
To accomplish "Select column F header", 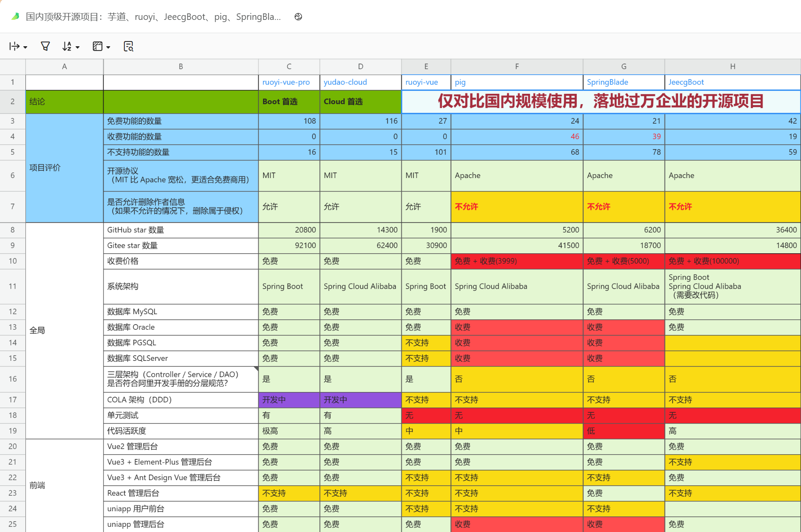I will tap(516, 67).
